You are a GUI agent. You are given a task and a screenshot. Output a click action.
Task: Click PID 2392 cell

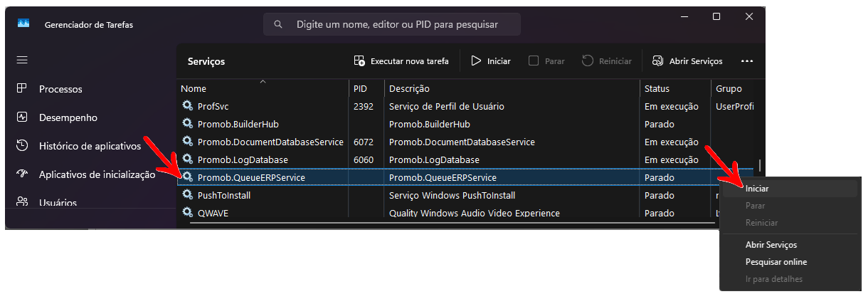[363, 106]
